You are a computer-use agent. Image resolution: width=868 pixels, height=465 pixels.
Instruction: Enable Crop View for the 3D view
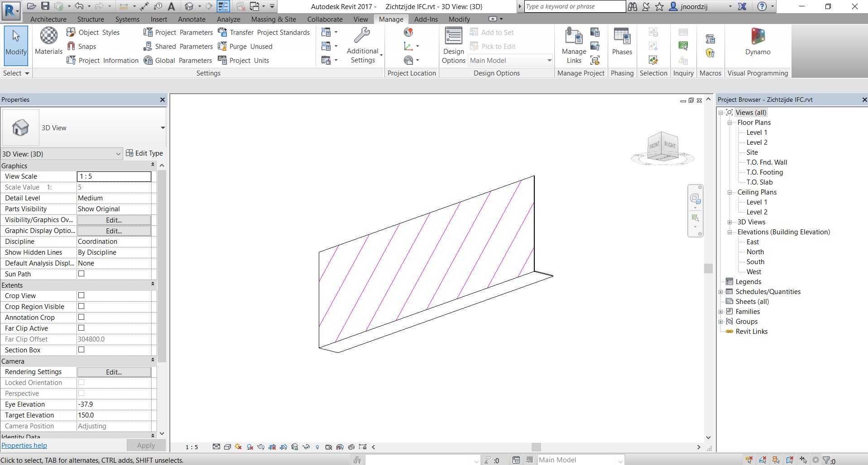81,295
